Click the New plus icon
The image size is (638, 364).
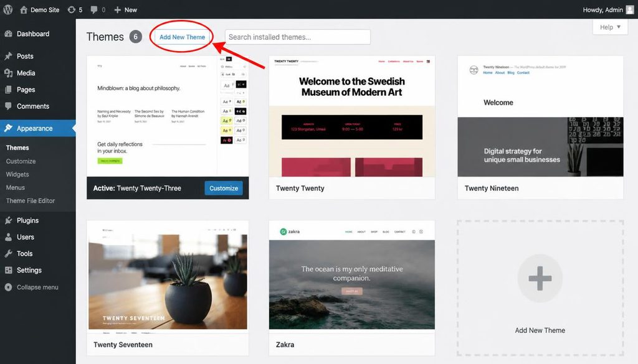pyautogui.click(x=118, y=10)
